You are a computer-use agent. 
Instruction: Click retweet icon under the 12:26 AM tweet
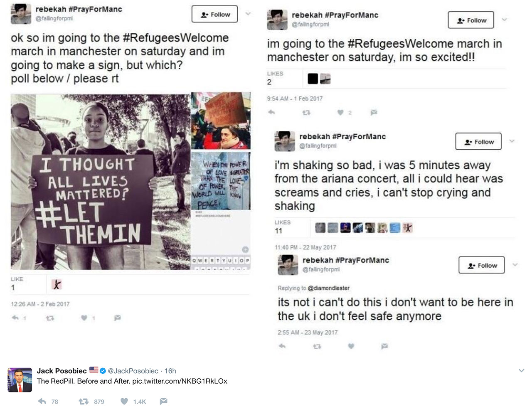tap(50, 318)
